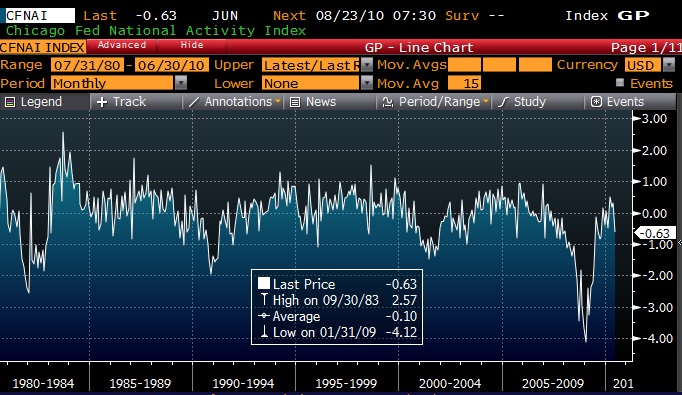Click the 1990-1994 axis label
Image resolution: width=682 pixels, height=395 pixels.
(x=243, y=384)
